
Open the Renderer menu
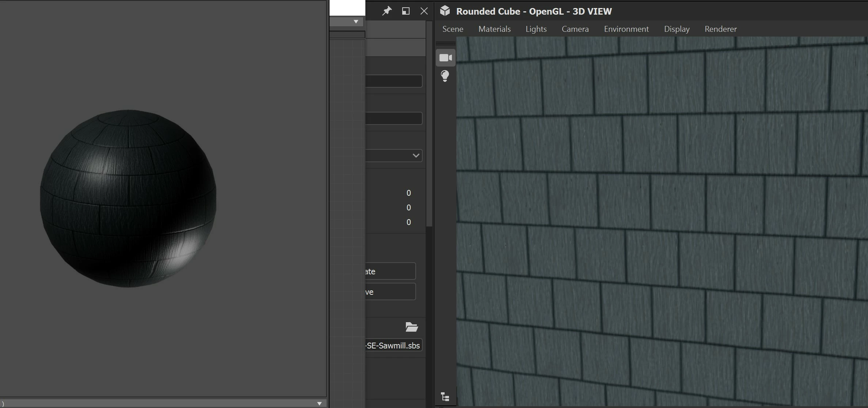(720, 29)
